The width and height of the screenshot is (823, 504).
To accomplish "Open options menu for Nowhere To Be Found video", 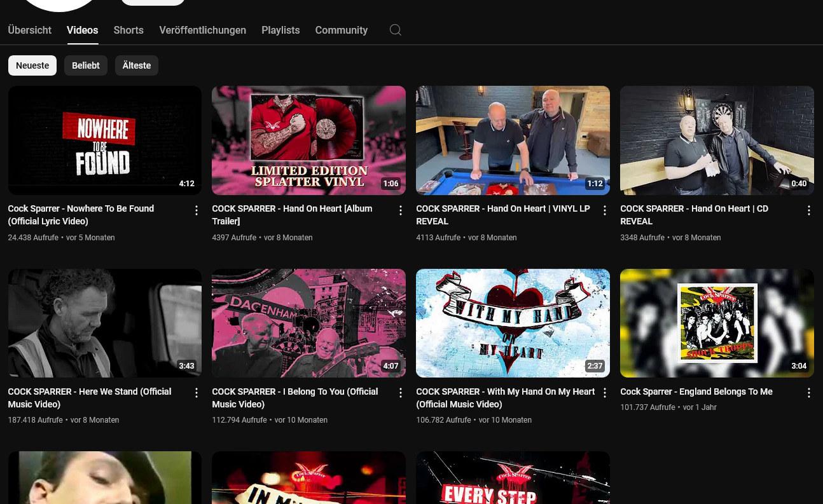I will point(197,210).
